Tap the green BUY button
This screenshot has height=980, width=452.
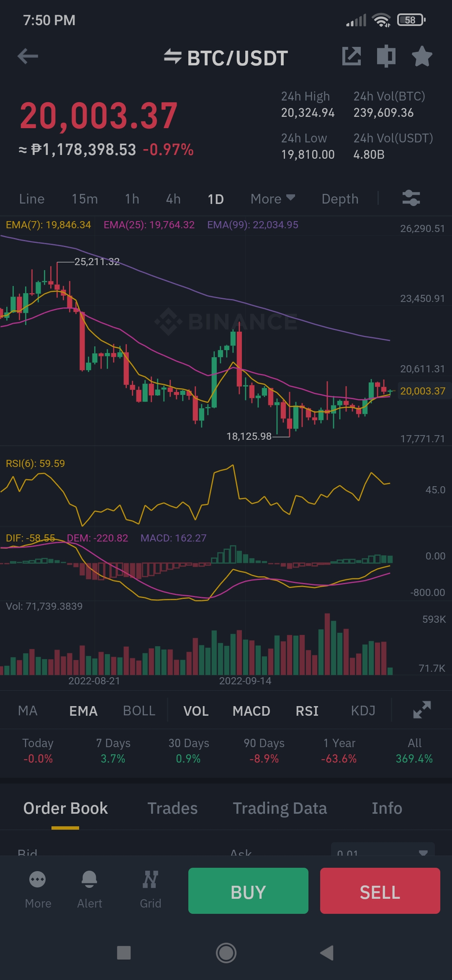[248, 891]
